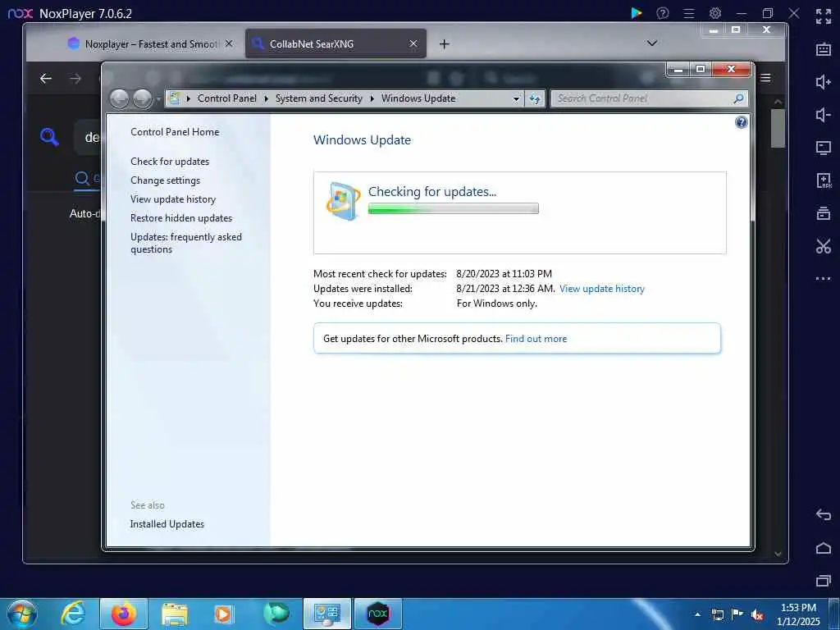The width and height of the screenshot is (840, 630).
Task: Open Windows Start orb
Action: point(22,614)
